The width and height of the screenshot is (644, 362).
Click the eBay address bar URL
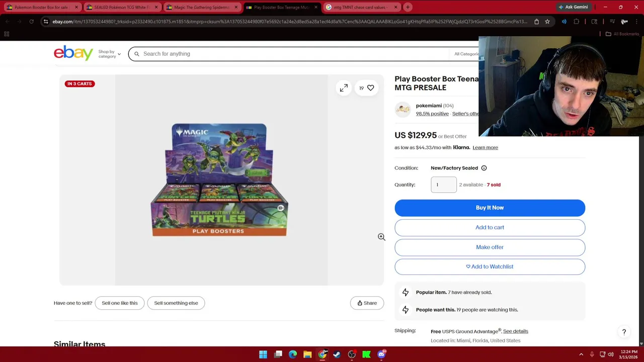pyautogui.click(x=290, y=22)
